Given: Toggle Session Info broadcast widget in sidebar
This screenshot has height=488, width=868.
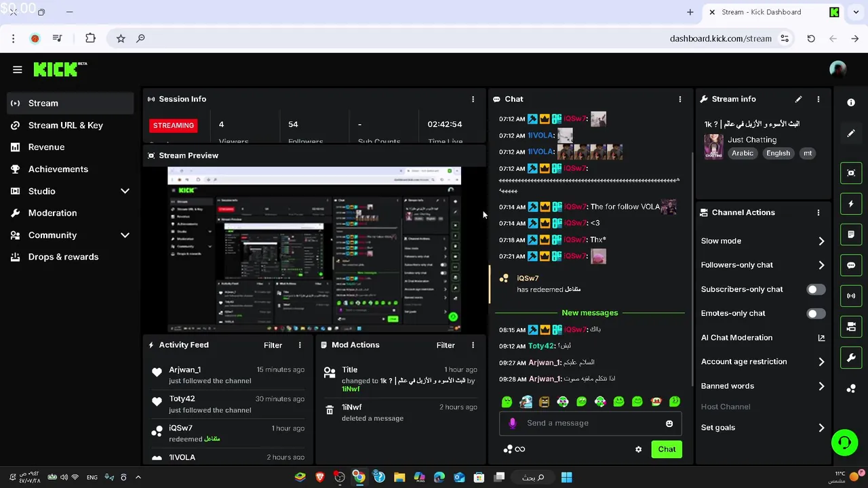Looking at the screenshot, I should click(x=851, y=296).
